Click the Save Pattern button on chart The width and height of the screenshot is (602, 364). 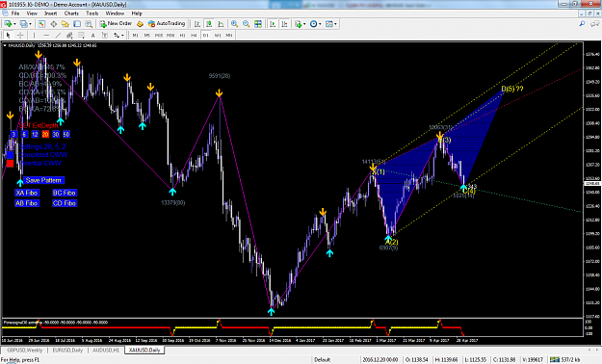pos(43,180)
